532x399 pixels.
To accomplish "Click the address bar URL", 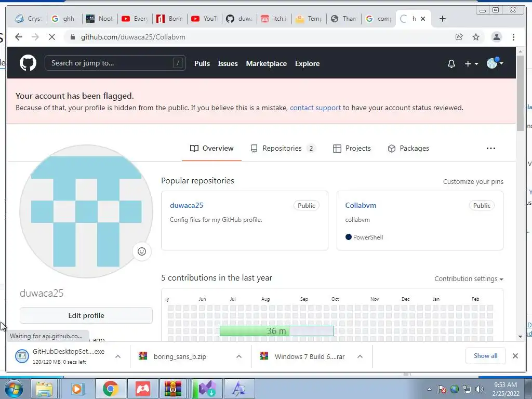I will [133, 37].
